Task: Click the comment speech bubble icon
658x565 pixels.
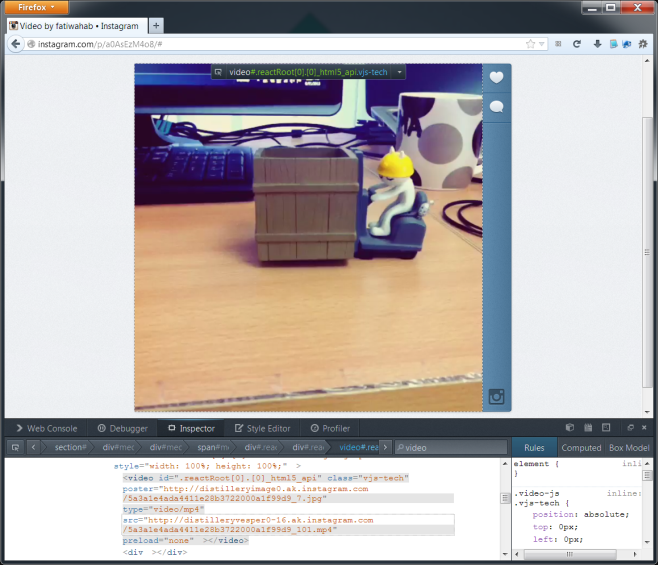Action: (x=496, y=107)
